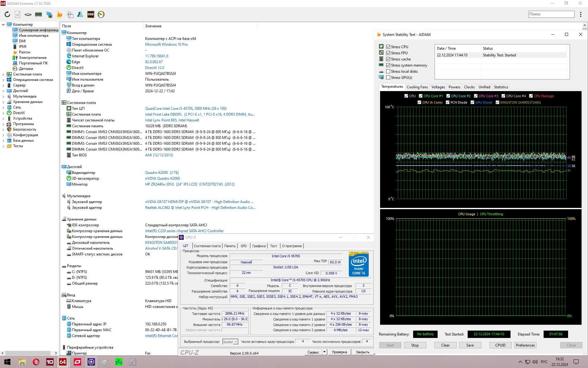Screen dimensions: 588x368
Task: Open the three-dot menu near search
Action: (x=580, y=14)
